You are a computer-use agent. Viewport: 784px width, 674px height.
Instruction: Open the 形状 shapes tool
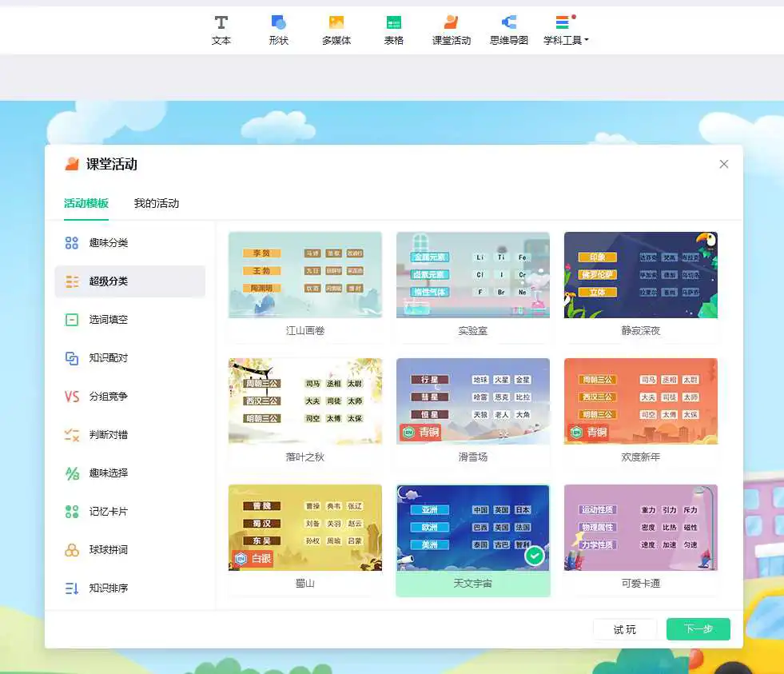point(278,30)
